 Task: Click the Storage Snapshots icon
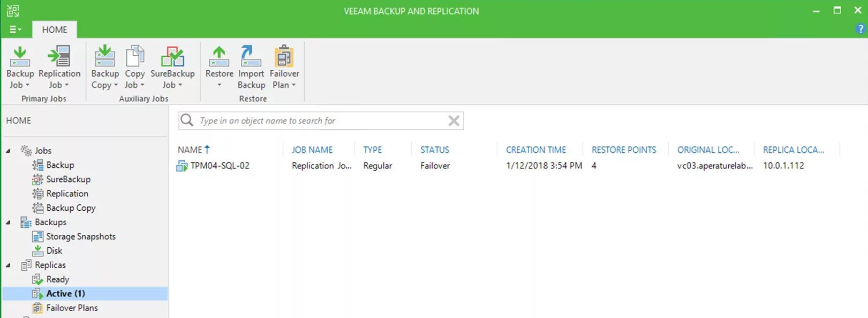37,236
